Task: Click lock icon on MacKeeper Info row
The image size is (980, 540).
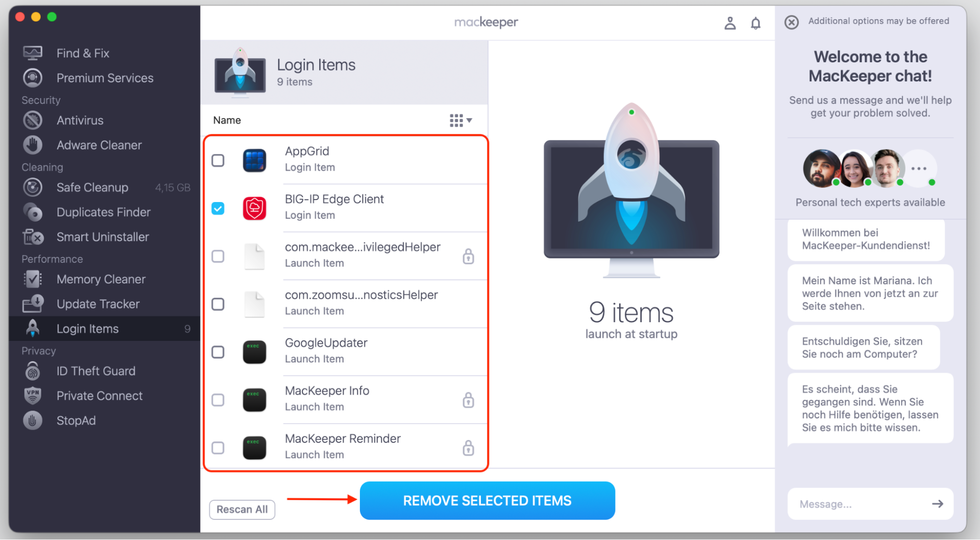Action: coord(468,400)
